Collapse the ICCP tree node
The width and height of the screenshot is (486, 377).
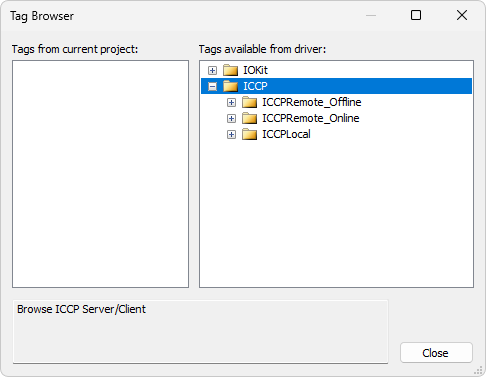(x=212, y=86)
